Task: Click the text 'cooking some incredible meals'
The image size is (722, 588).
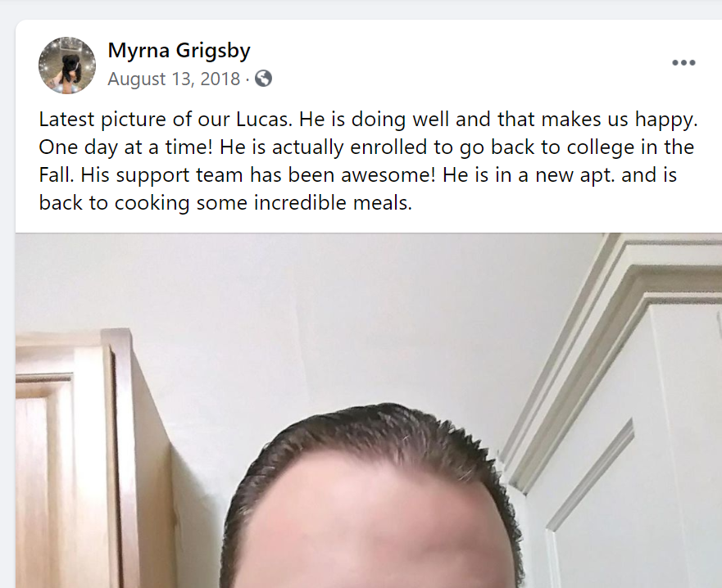Action: 263,203
